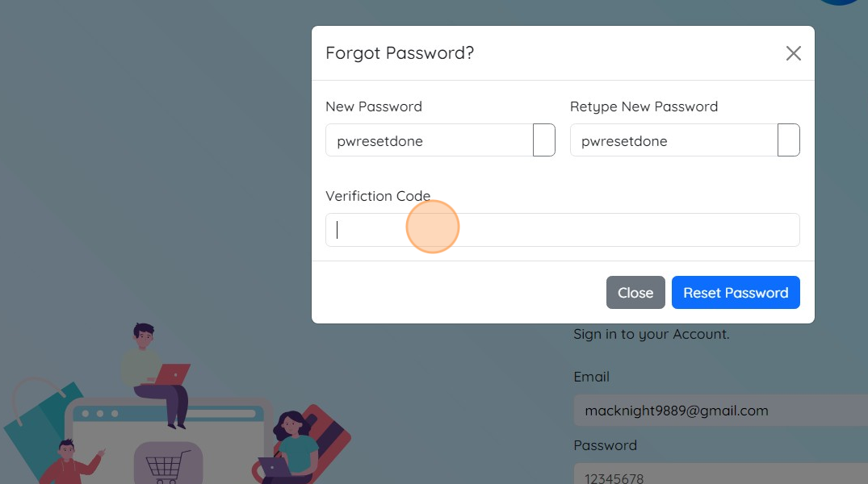868x484 pixels.
Task: Click the Retype New Password input field
Action: (x=674, y=140)
